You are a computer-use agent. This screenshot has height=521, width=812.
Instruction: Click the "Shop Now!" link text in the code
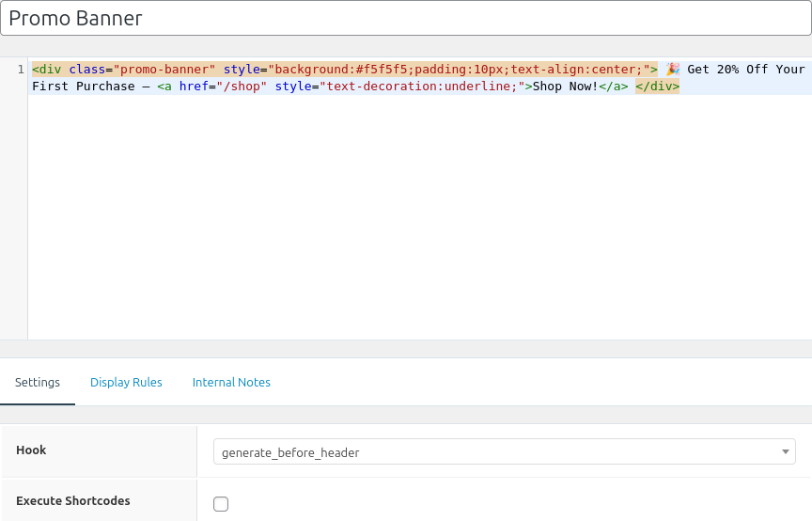(x=566, y=87)
